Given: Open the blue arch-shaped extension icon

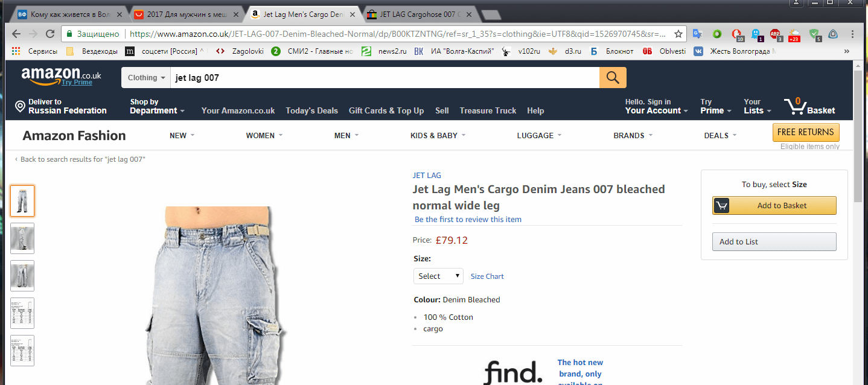Looking at the screenshot, I should coord(833,34).
